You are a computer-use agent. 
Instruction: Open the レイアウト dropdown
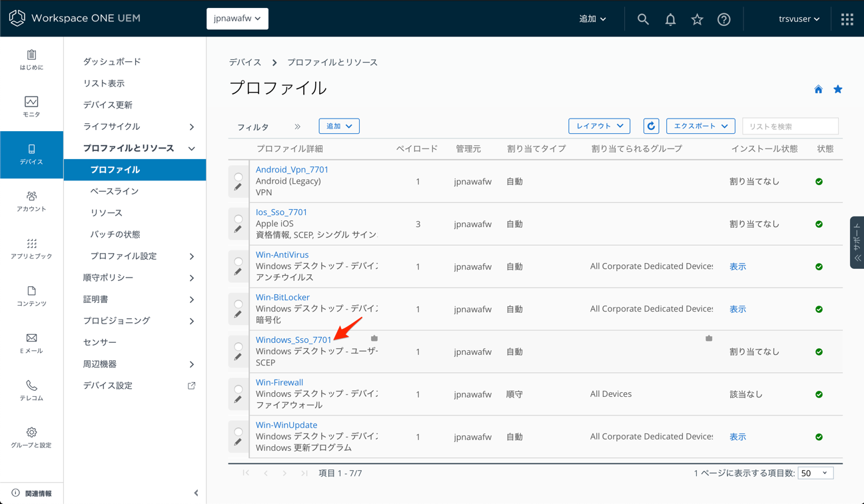click(x=599, y=126)
